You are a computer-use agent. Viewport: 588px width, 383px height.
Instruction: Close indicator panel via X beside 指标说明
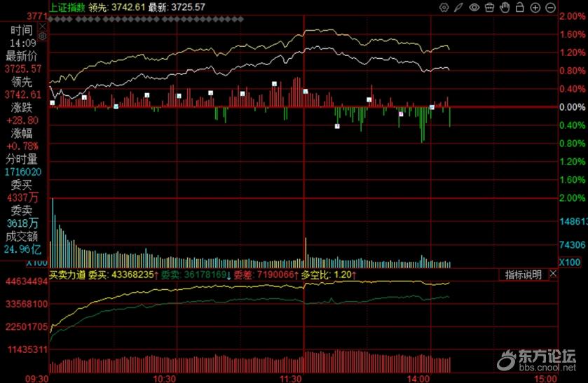pos(553,274)
